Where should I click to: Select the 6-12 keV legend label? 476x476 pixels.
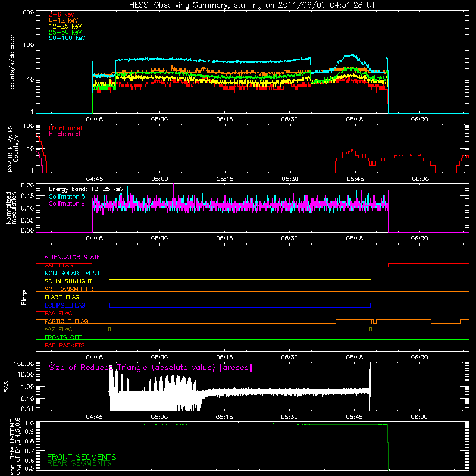64,20
